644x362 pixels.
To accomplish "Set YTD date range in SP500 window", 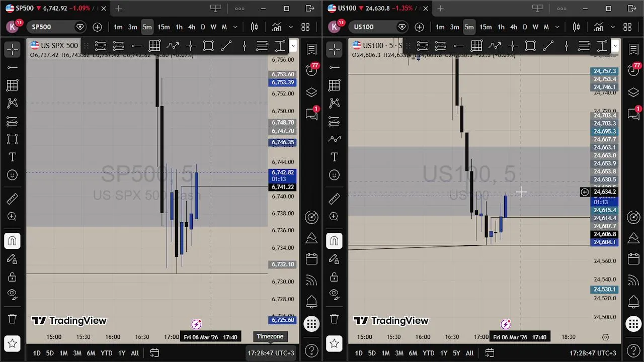I will [x=106, y=353].
